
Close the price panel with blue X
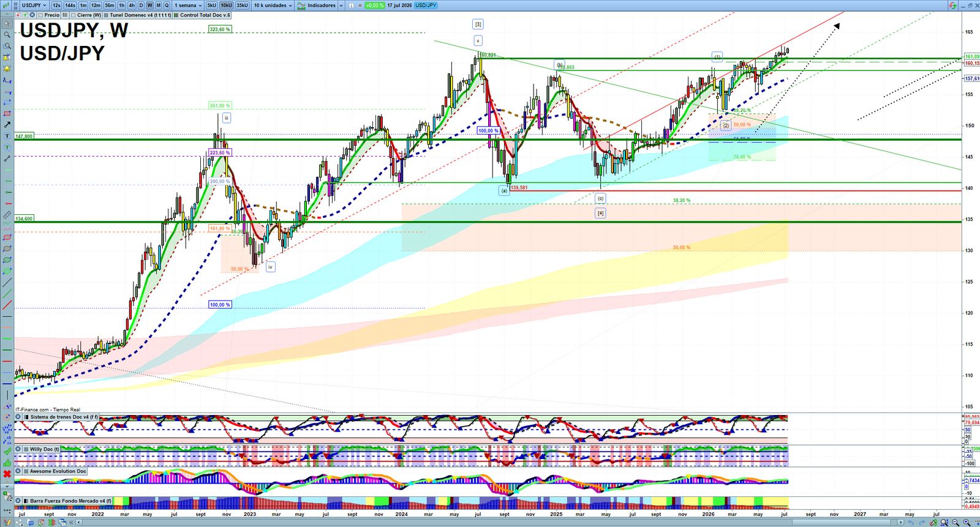(32, 15)
